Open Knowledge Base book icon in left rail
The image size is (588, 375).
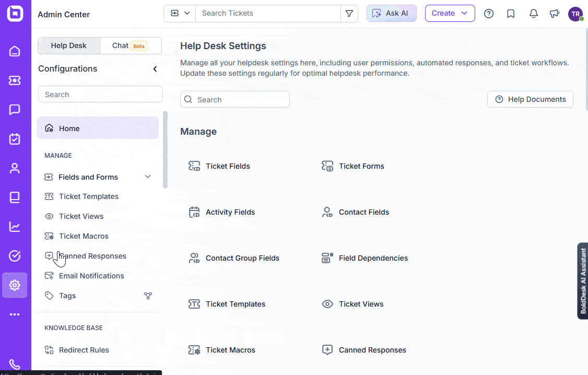(x=15, y=197)
